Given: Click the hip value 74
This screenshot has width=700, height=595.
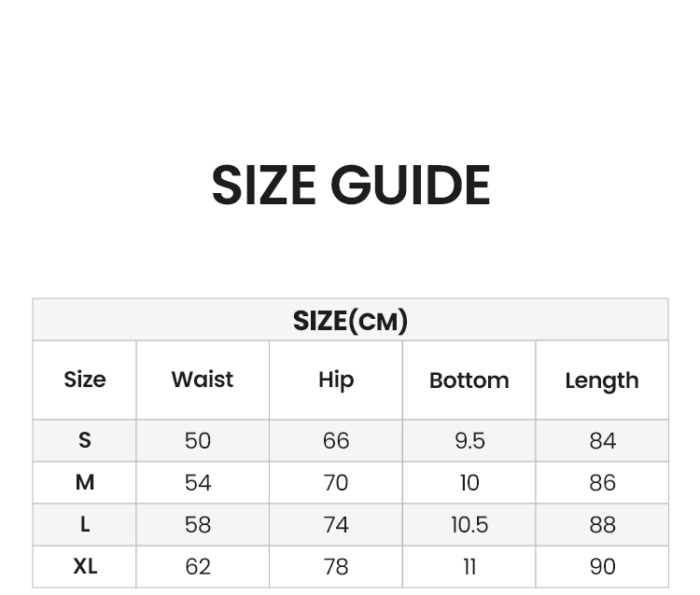Looking at the screenshot, I should coord(336,524).
